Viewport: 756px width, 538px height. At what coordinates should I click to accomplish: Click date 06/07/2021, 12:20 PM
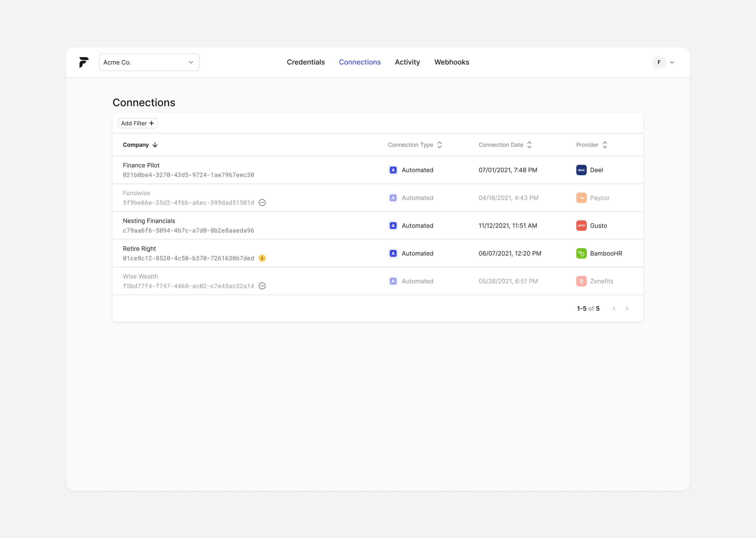[510, 254]
